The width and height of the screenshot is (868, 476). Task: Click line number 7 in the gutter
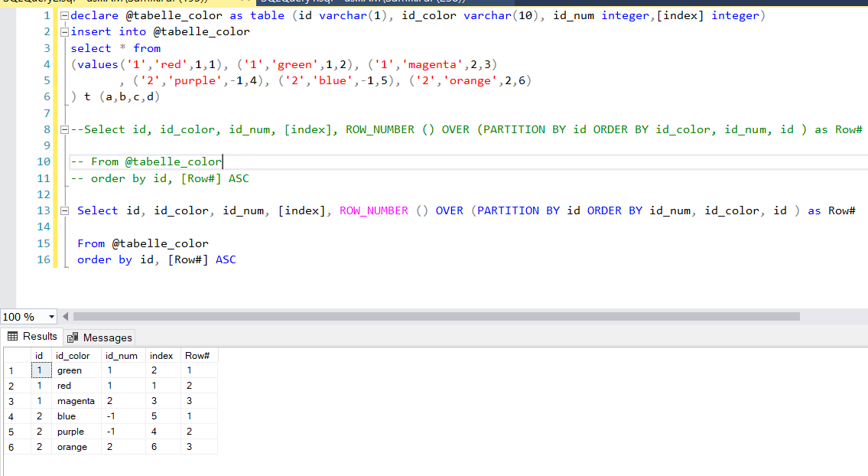point(47,113)
